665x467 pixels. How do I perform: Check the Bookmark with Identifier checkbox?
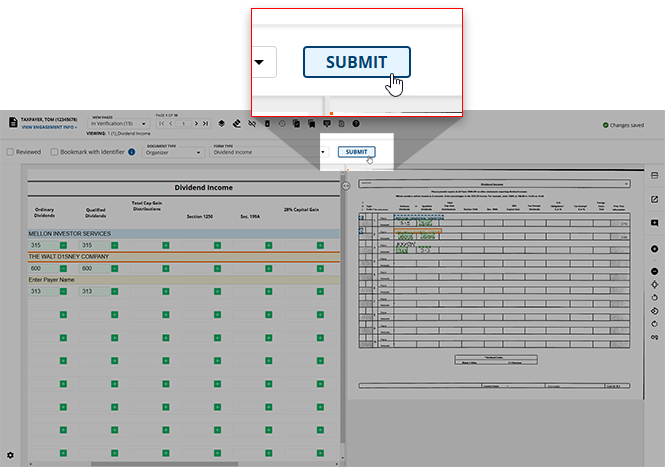(54, 151)
